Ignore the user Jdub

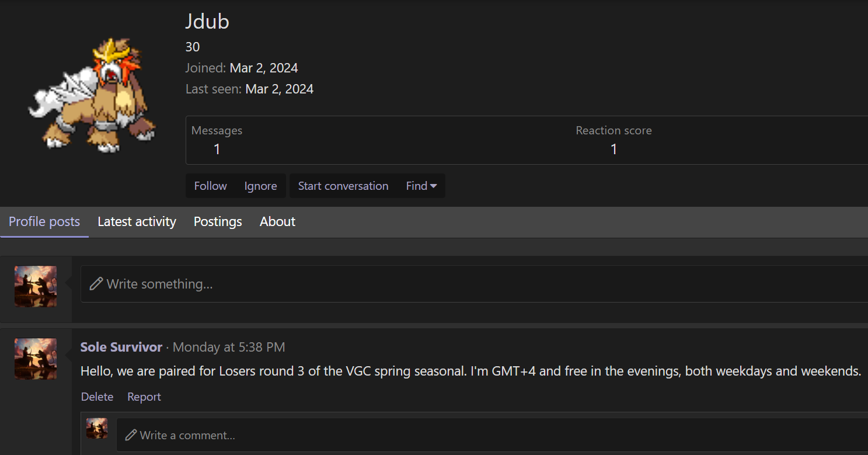tap(260, 186)
